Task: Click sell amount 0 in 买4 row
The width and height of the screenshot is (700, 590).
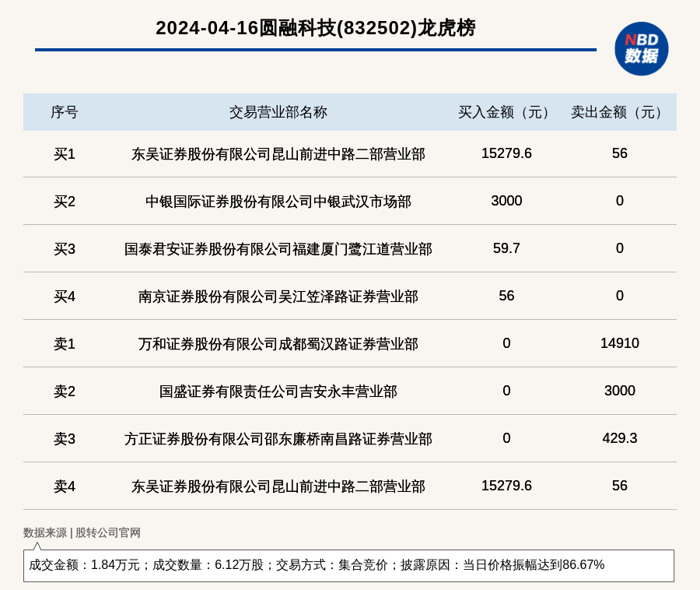Action: [620, 296]
